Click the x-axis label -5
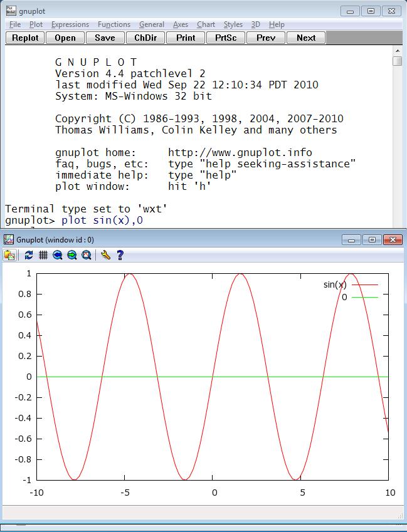Image resolution: width=407 pixels, height=532 pixels. (125, 493)
